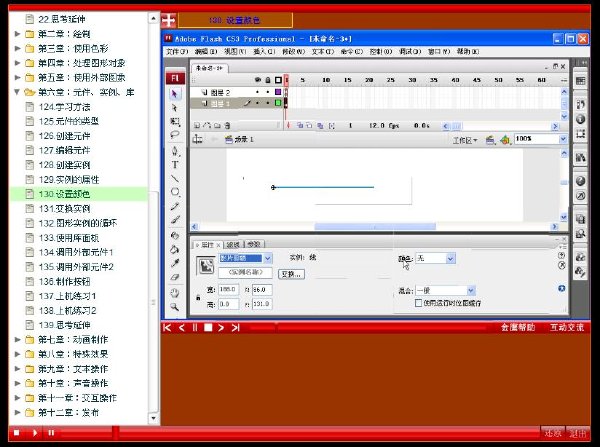Select the Free Transform tool
600x447 pixels.
175,122
